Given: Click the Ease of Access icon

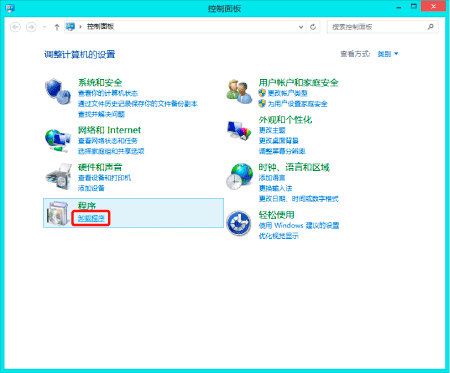Looking at the screenshot, I should click(239, 223).
